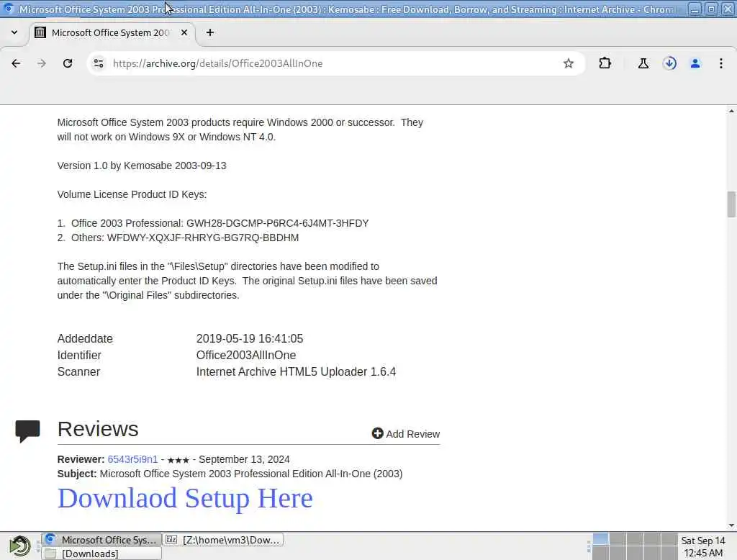The height and width of the screenshot is (560, 737).
Task: Open a new tab with plus button
Action: point(210,32)
